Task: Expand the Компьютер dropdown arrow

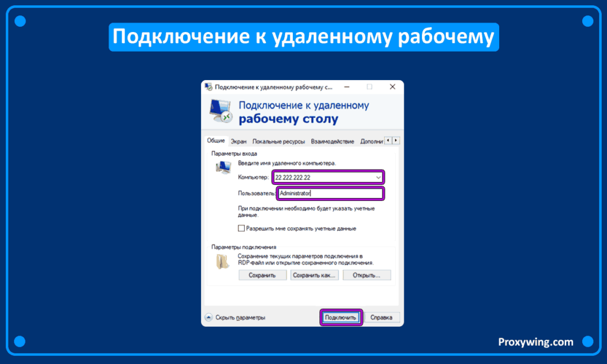Action: [x=378, y=178]
